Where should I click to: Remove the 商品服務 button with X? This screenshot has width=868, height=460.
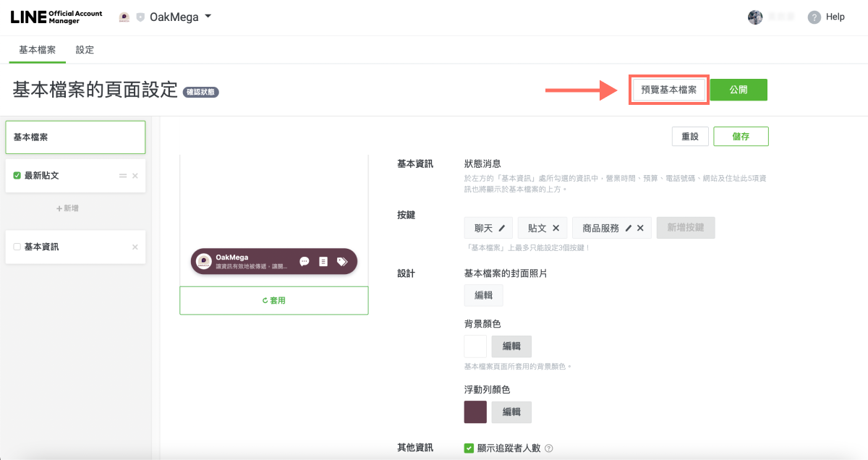[x=640, y=228]
